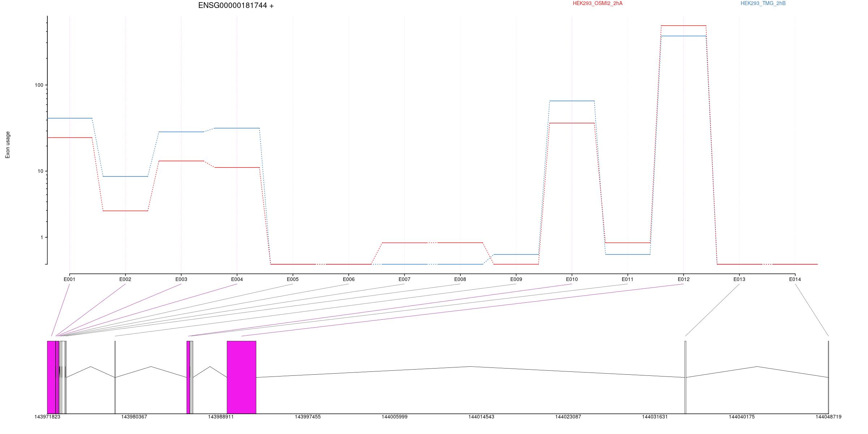Click the y-axis tick label 1
This screenshot has width=868, height=434.
pos(41,237)
